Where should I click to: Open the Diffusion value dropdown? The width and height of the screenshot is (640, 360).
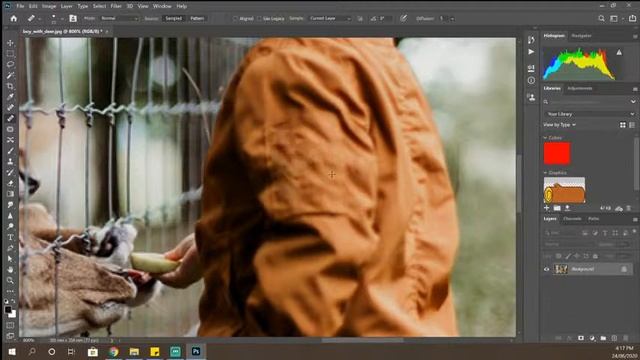click(452, 19)
